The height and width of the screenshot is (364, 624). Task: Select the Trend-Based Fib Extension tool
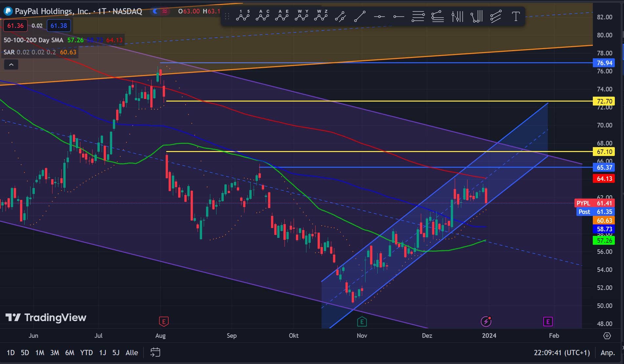click(x=438, y=16)
